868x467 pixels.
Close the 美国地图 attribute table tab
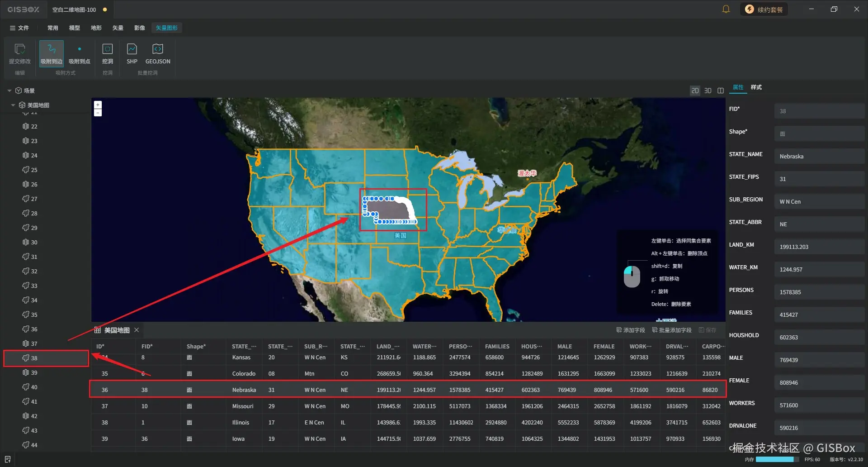[x=137, y=330]
